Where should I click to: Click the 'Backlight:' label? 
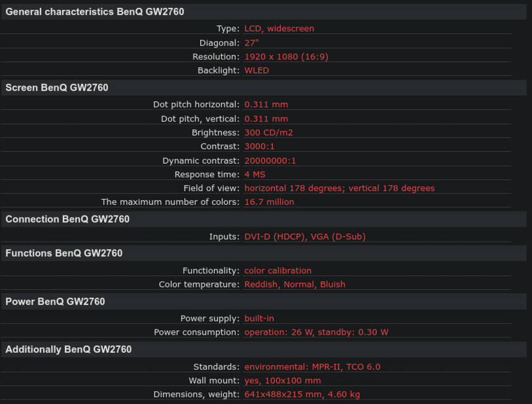[219, 70]
